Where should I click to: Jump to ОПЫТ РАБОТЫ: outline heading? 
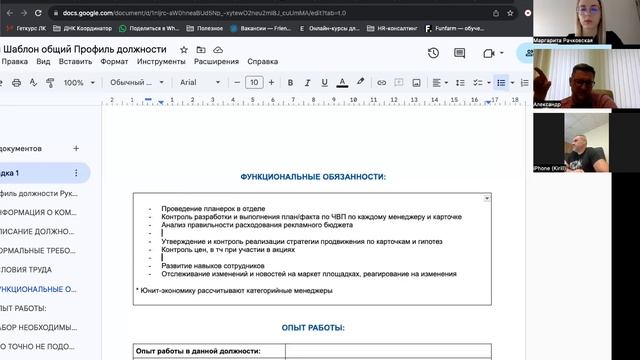coord(23,309)
